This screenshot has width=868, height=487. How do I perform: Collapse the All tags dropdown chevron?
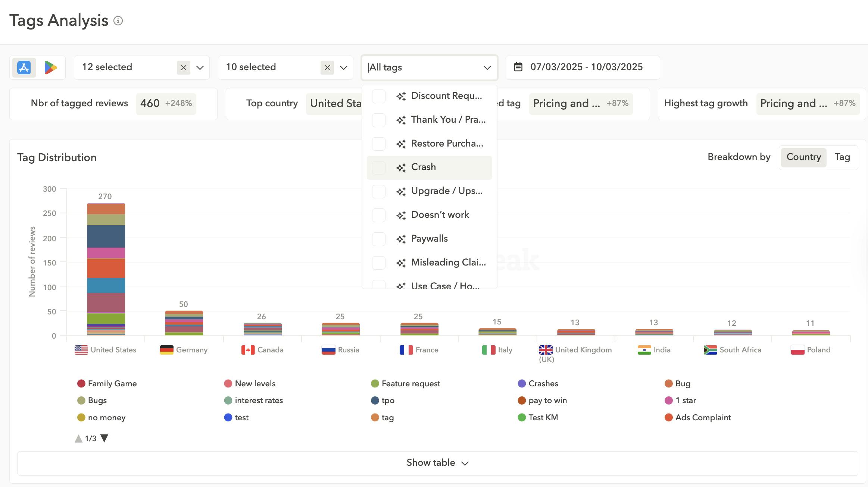coord(487,67)
